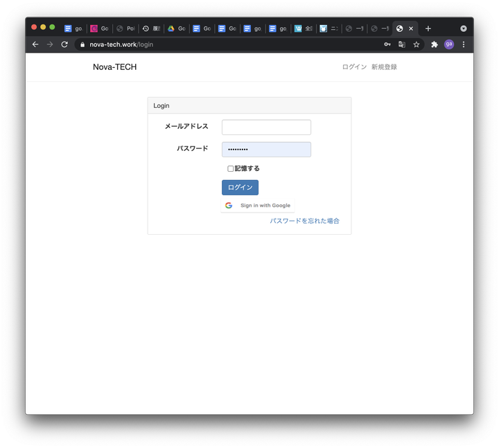Go back to the previous page

(35, 44)
